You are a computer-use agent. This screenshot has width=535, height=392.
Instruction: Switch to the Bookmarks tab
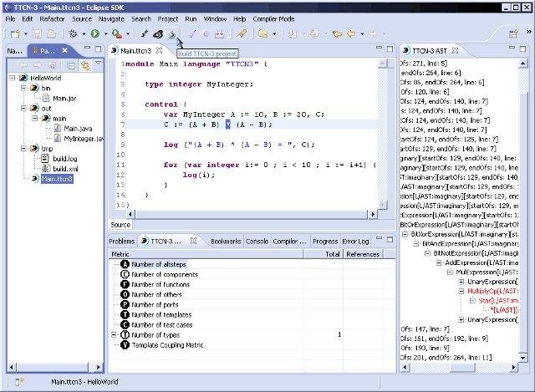coord(226,242)
